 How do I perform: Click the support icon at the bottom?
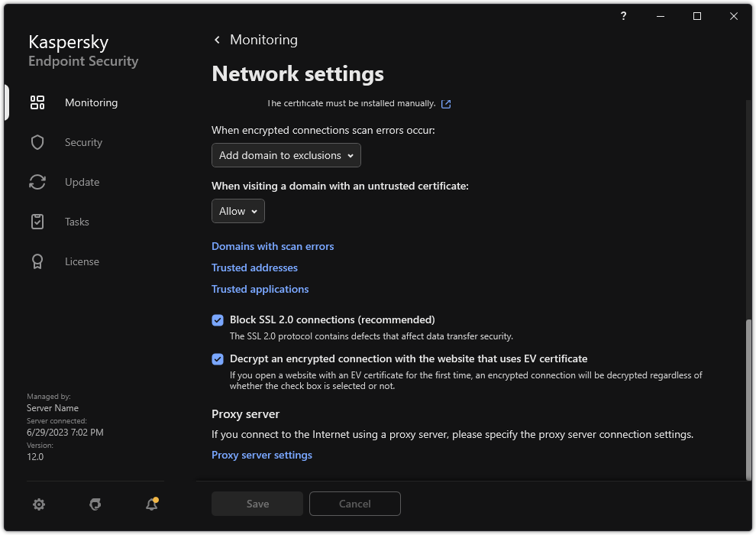coord(95,504)
